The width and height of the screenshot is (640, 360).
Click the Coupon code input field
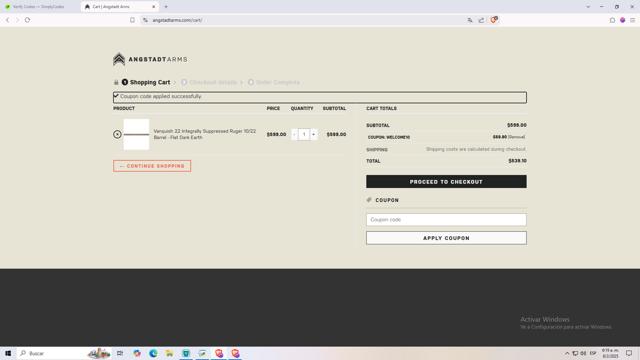(446, 220)
